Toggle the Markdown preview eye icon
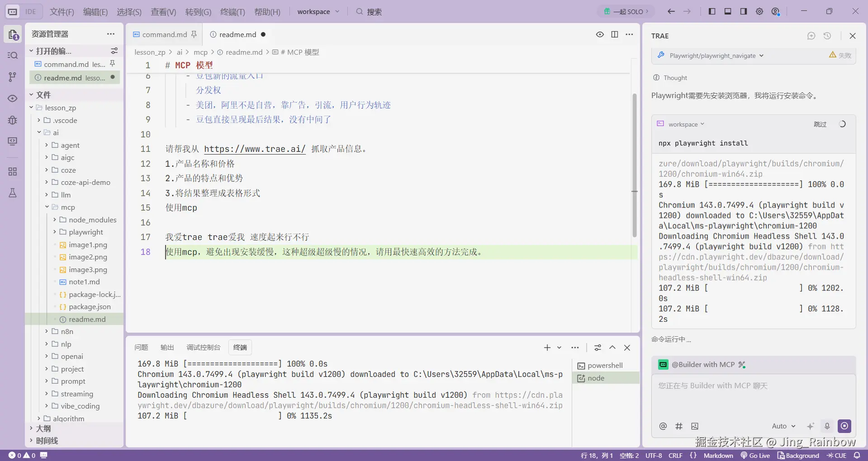Image resolution: width=868 pixels, height=461 pixels. click(x=599, y=34)
